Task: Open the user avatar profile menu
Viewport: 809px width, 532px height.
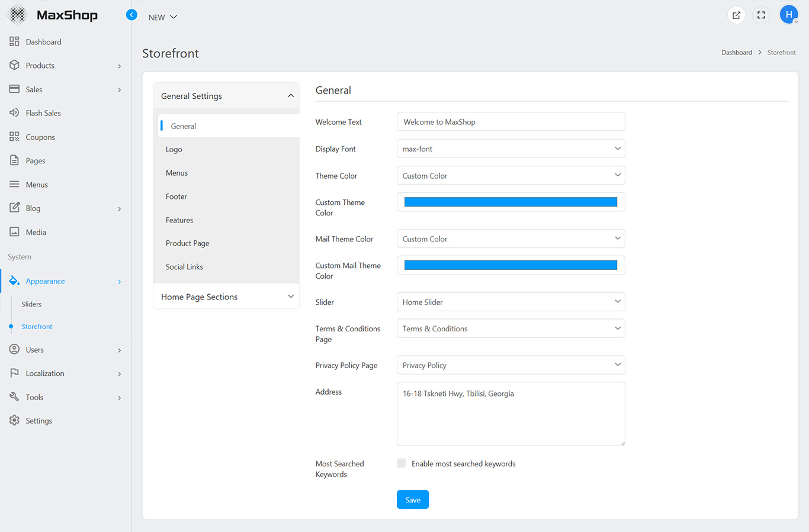Action: pyautogui.click(x=788, y=15)
